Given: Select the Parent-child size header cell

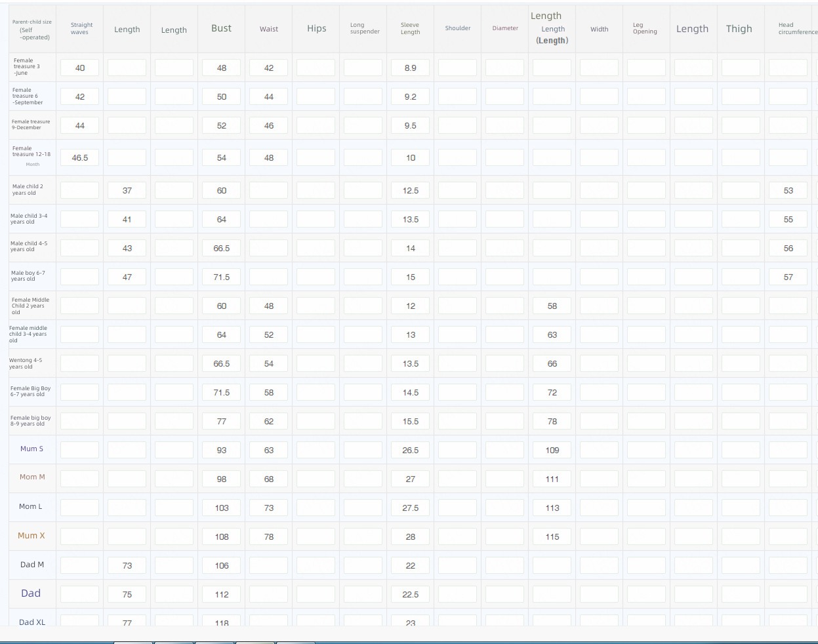Looking at the screenshot, I should coord(32,30).
